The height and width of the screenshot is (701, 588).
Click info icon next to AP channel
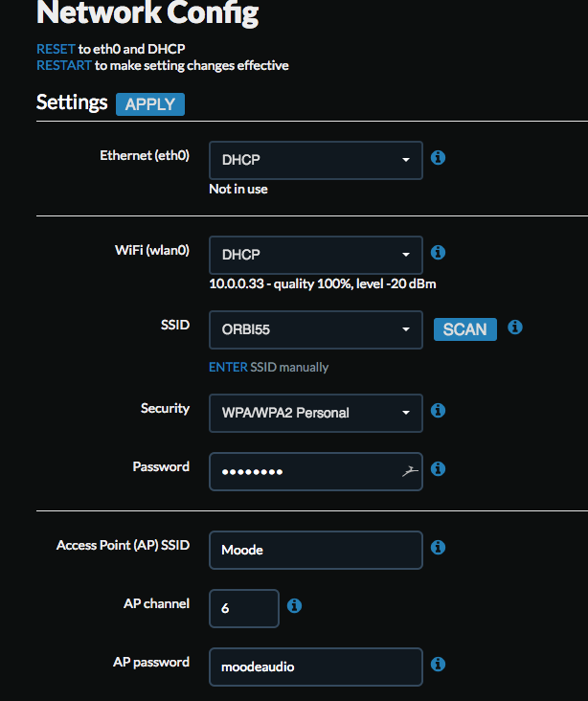pyautogui.click(x=294, y=606)
